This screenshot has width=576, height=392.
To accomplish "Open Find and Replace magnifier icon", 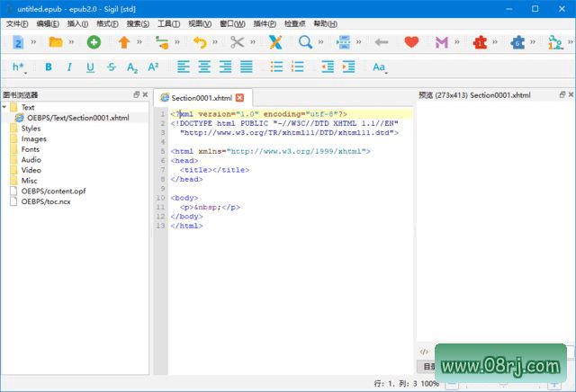I will [x=305, y=41].
